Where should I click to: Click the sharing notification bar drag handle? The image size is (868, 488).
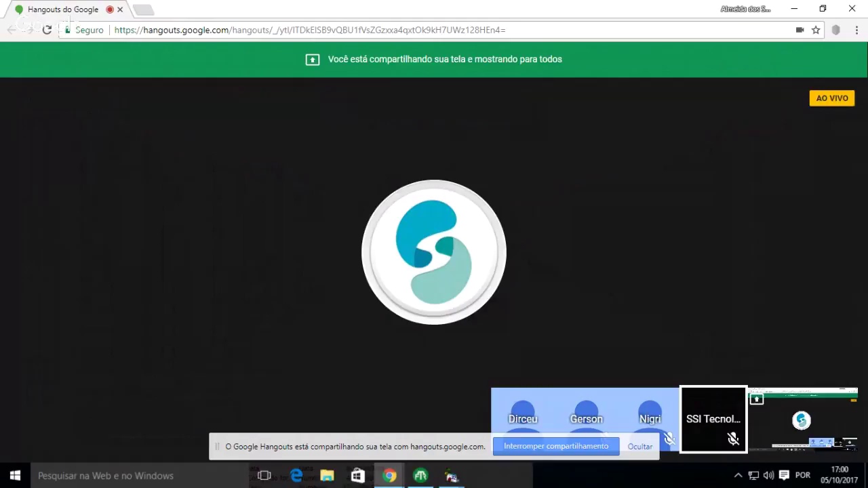coord(217,447)
